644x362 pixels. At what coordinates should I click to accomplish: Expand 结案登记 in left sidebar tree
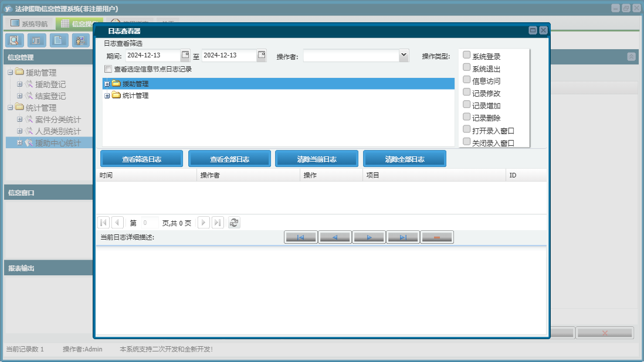coord(19,95)
